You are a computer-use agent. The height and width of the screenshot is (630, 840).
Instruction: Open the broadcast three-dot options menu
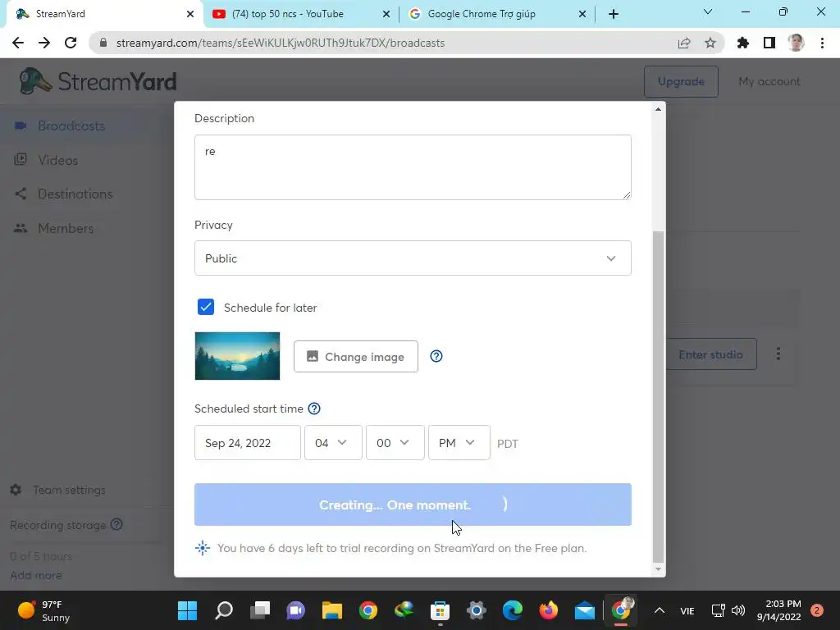[778, 354]
